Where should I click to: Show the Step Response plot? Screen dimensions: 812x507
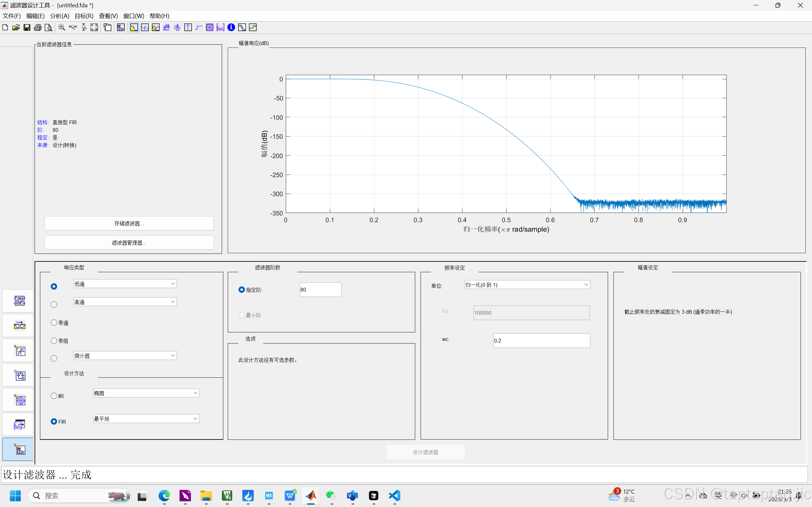[x=199, y=28]
